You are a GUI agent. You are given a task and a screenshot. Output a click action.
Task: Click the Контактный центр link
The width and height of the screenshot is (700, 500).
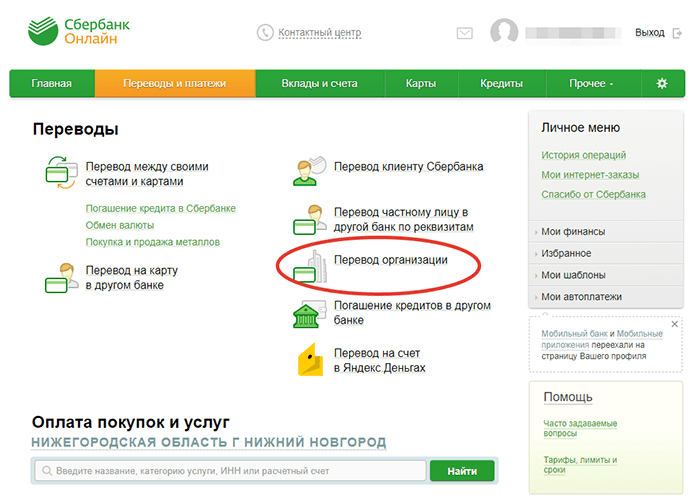(x=320, y=33)
